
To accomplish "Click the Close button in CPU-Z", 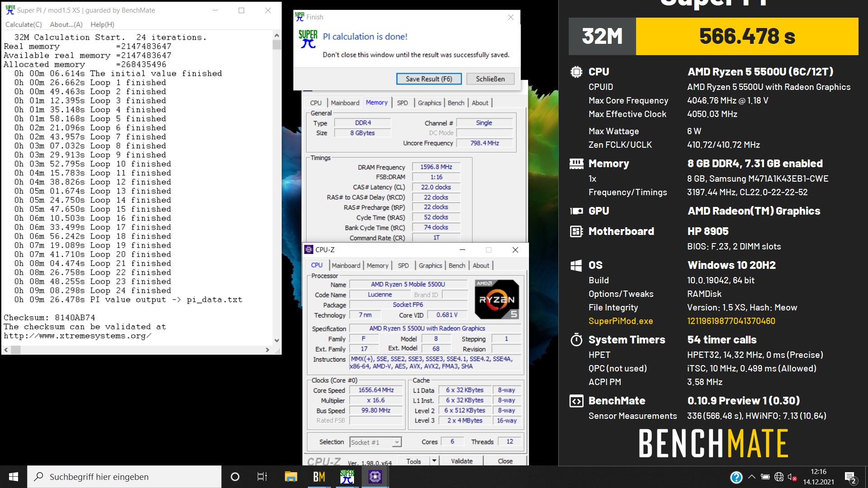I will 505,461.
